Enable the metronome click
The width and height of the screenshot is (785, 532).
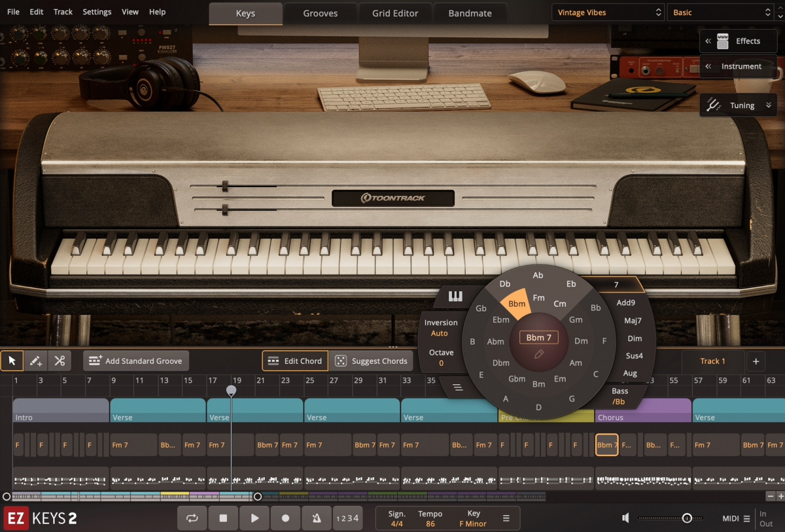click(317, 518)
